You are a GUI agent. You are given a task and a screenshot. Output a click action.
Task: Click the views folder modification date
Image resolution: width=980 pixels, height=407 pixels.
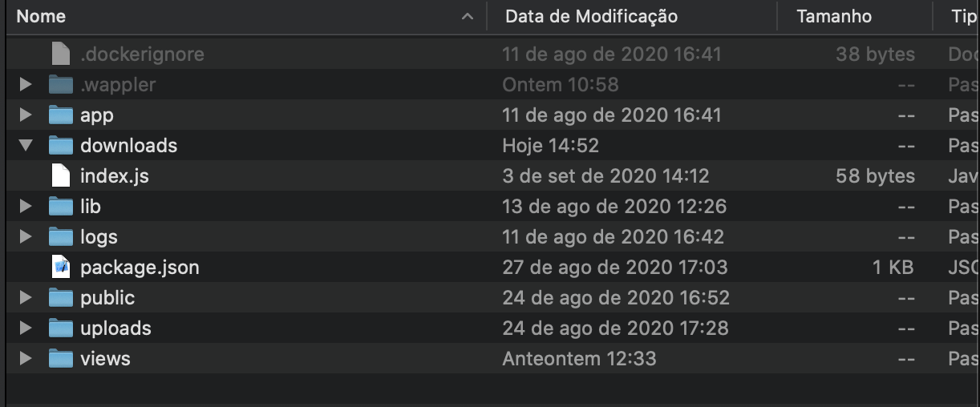(x=579, y=358)
